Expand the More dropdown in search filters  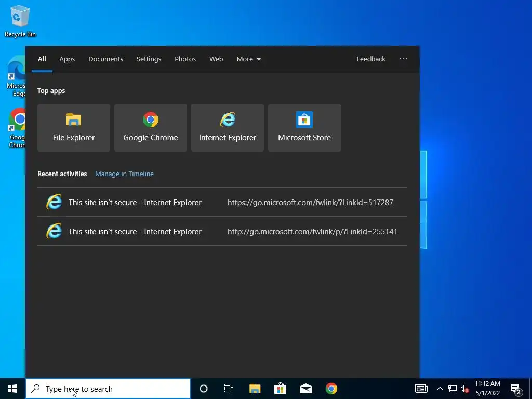(249, 59)
